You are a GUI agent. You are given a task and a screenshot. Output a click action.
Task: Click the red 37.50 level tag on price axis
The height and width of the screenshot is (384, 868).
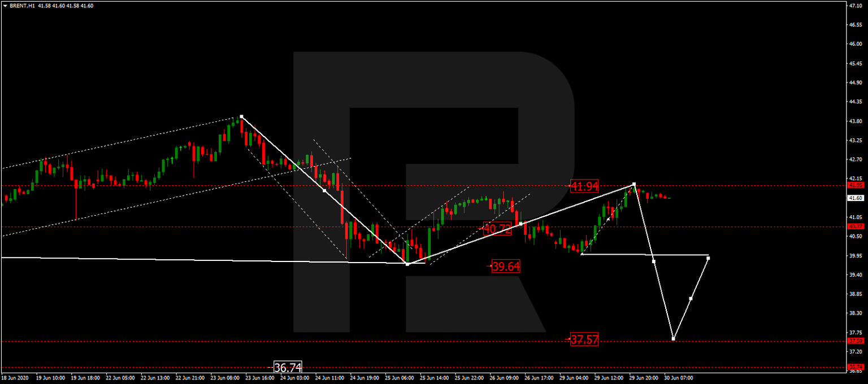pyautogui.click(x=856, y=341)
